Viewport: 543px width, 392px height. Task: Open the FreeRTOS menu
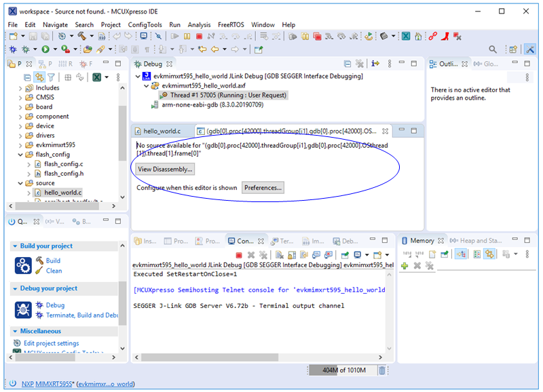[231, 24]
